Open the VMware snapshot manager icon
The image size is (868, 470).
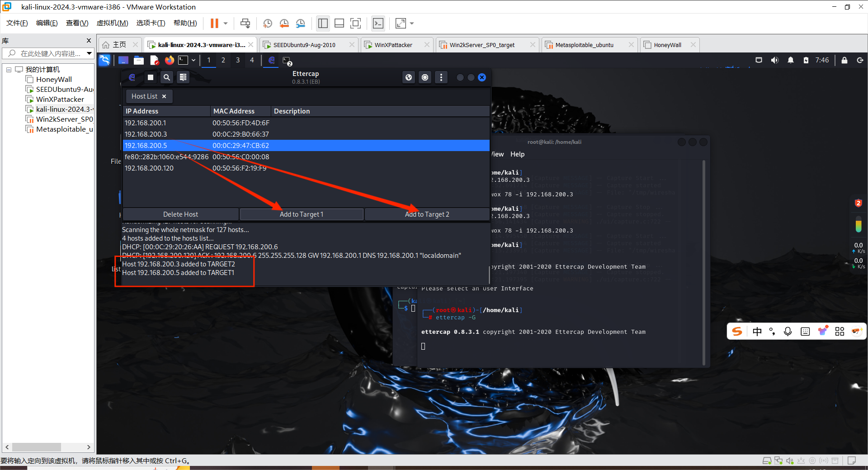301,24
